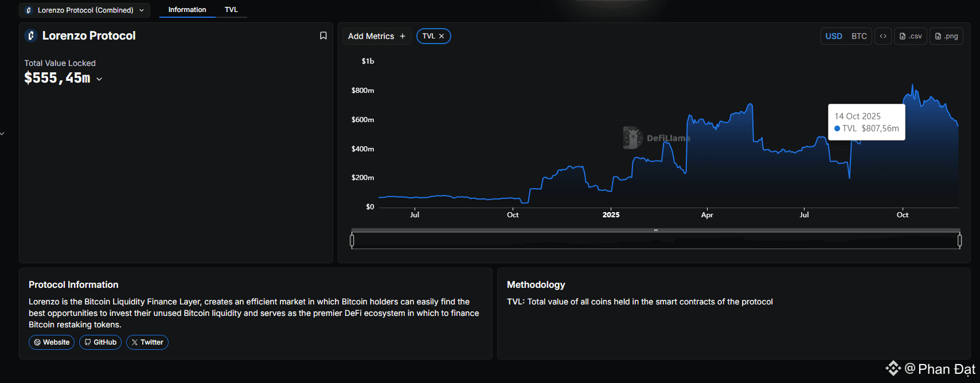Screen dimensions: 980x383
Task: Open the Add Metrics menu
Action: 377,36
